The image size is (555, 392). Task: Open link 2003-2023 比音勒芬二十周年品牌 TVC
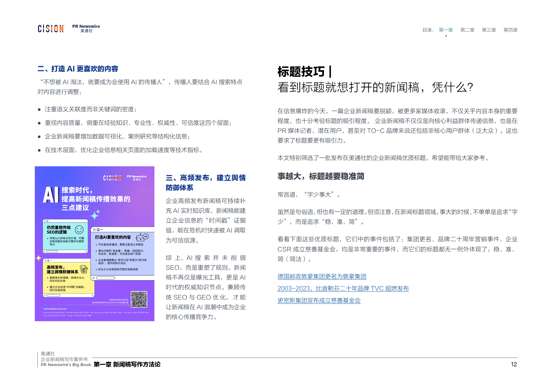(343, 289)
